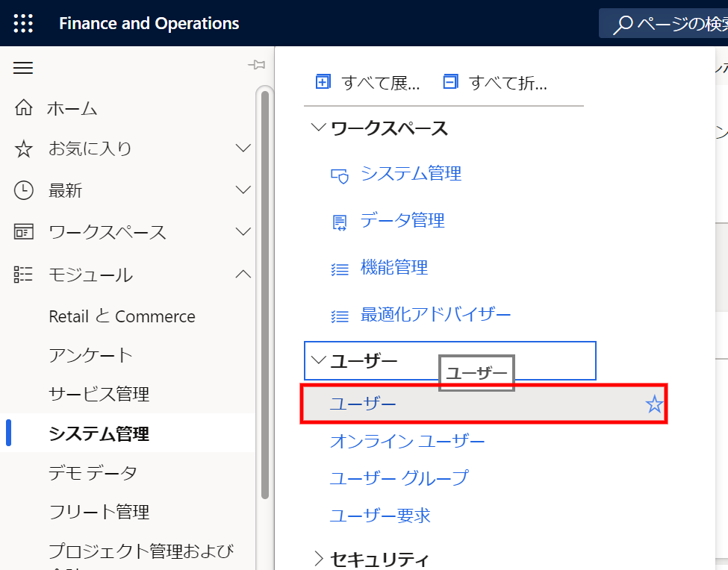The image size is (728, 570).
Task: Collapse the モジュール chevron
Action: (x=243, y=274)
